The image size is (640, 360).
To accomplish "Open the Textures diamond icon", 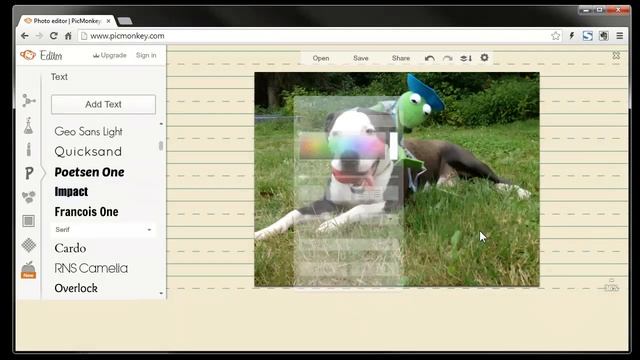I will coord(29,245).
